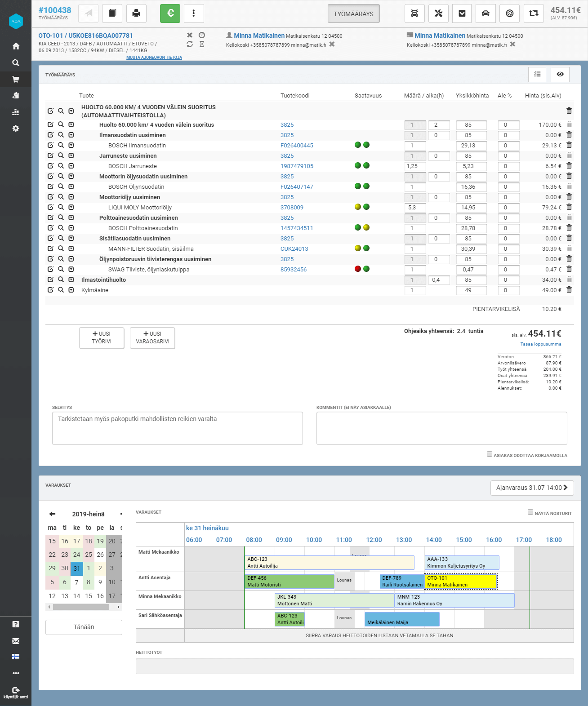The width and height of the screenshot is (588, 706).
Task: Click the Kommentit comments text area
Action: 442,428
